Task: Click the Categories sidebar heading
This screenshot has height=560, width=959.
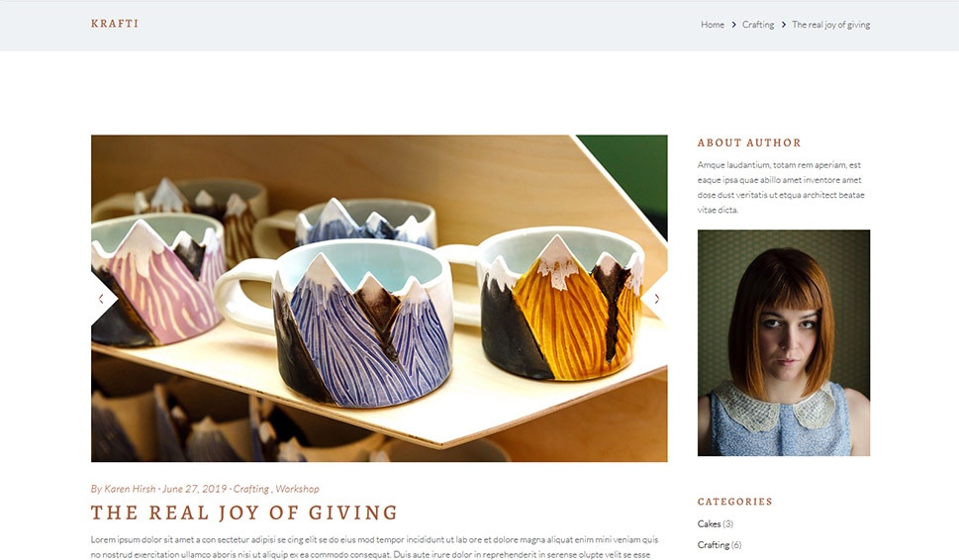Action: (x=735, y=502)
